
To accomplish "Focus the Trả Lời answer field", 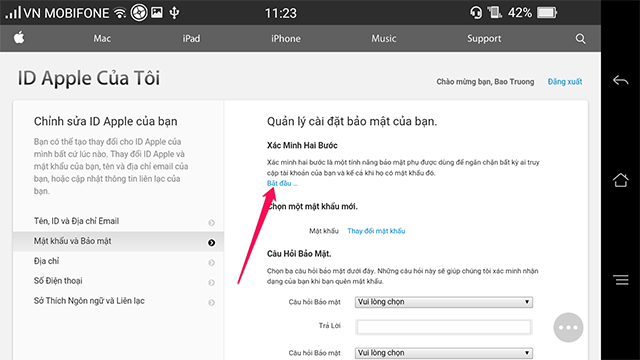I will (444, 327).
